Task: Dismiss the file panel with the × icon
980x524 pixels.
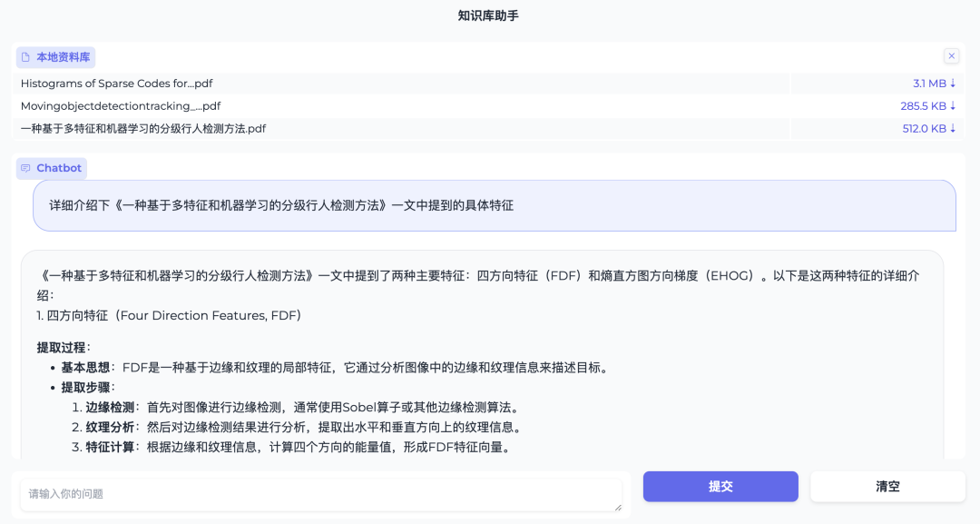Action: pos(951,55)
